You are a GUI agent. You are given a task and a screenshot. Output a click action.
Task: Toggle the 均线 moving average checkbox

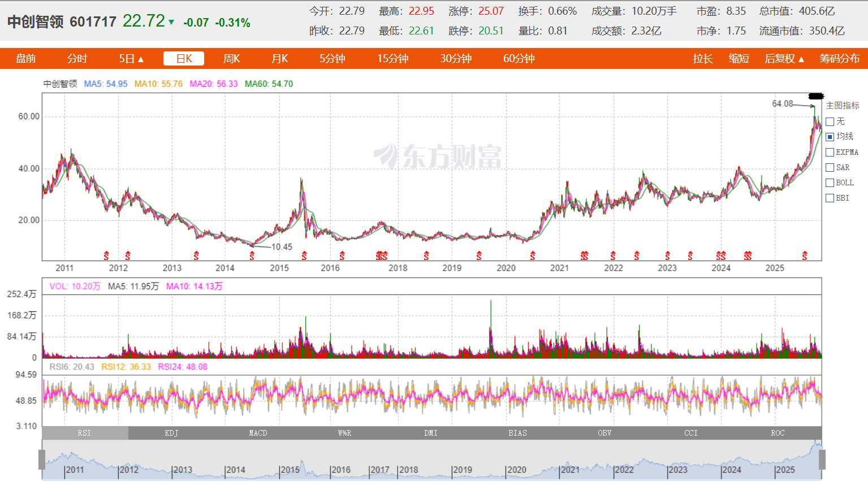point(830,137)
